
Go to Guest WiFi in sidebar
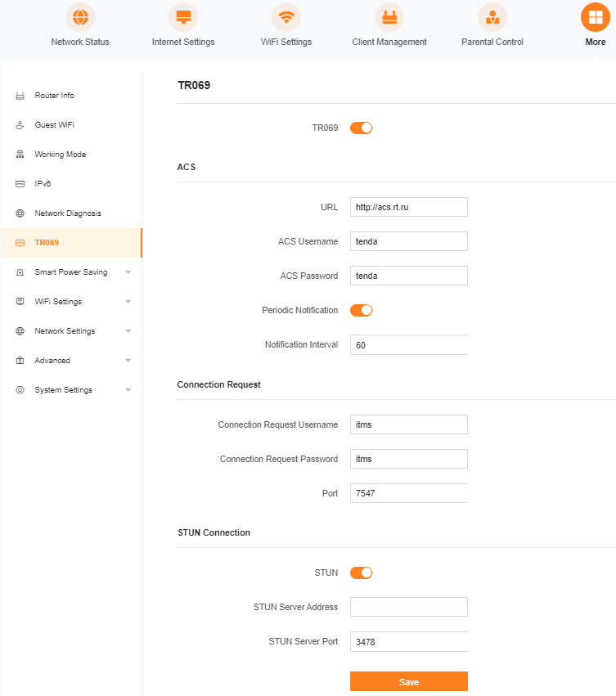pos(54,125)
